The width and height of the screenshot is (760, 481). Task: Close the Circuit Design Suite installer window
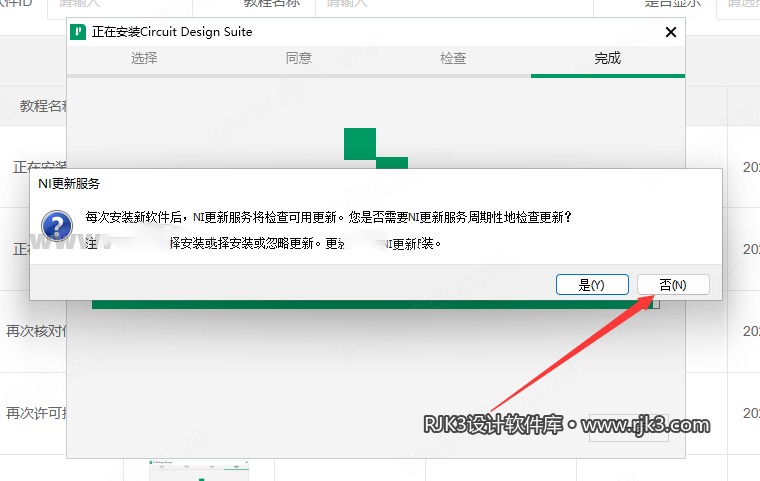click(x=671, y=32)
